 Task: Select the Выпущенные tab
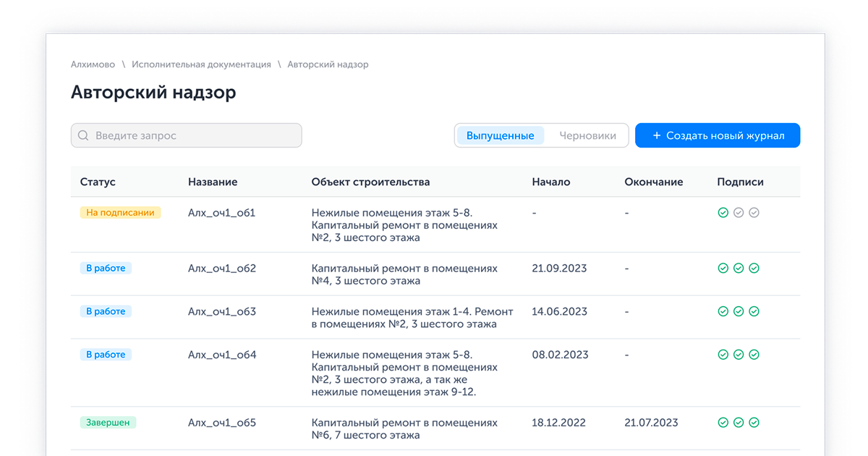(x=501, y=135)
